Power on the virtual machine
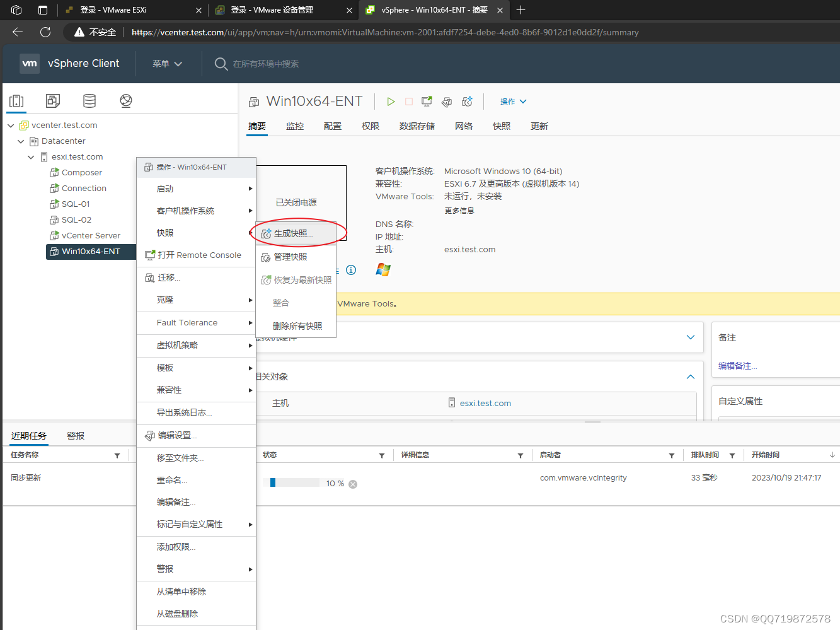840x630 pixels. (391, 102)
